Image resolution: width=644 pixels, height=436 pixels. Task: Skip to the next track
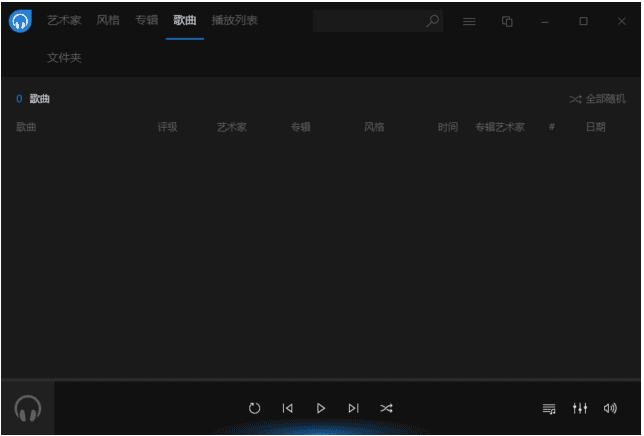coord(354,408)
